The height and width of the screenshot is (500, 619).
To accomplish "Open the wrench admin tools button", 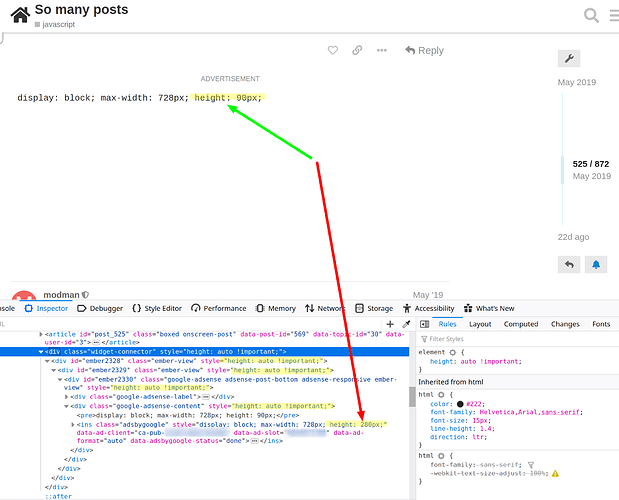I will coord(569,59).
